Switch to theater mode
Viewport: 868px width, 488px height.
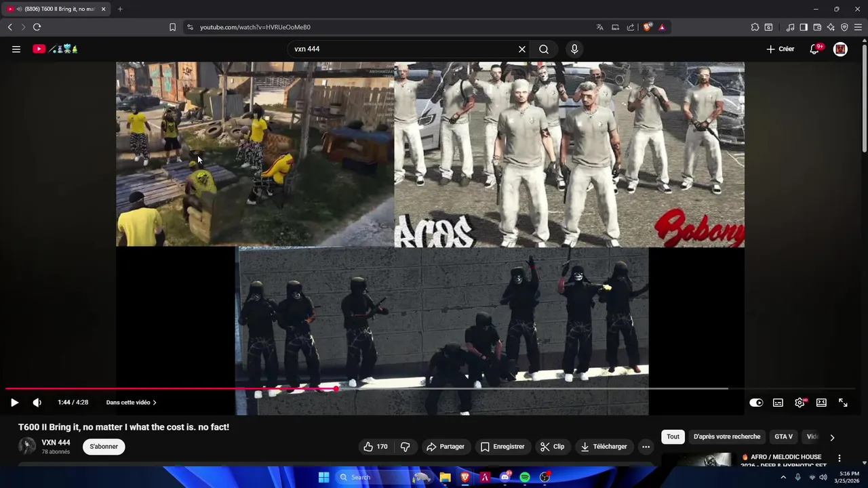point(821,403)
